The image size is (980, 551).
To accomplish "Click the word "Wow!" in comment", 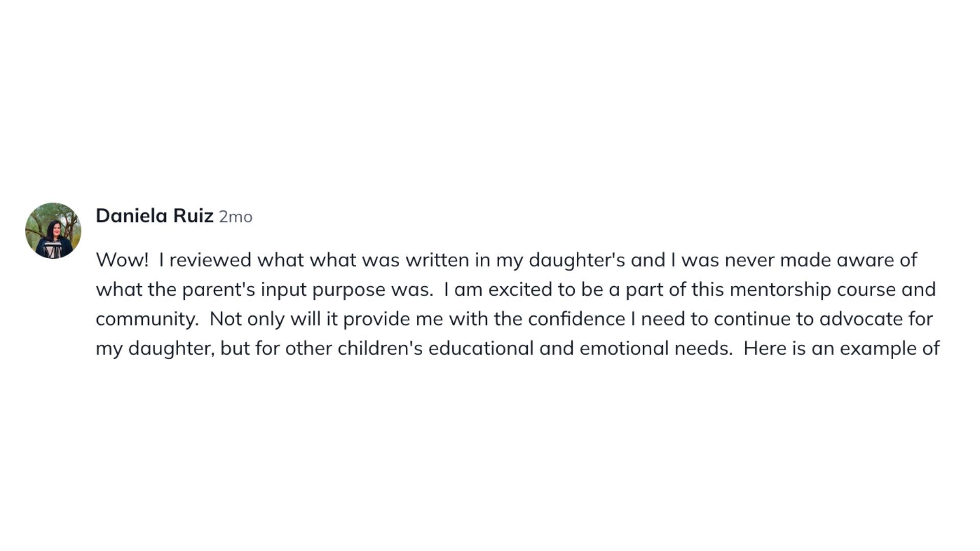I will (122, 260).
